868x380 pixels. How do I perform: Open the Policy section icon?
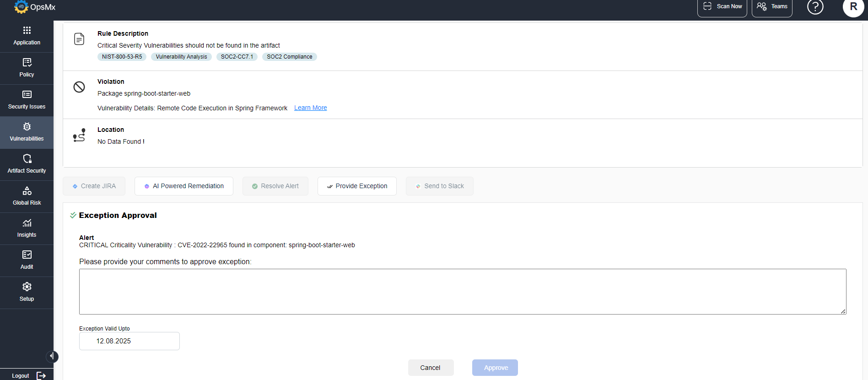click(x=27, y=63)
